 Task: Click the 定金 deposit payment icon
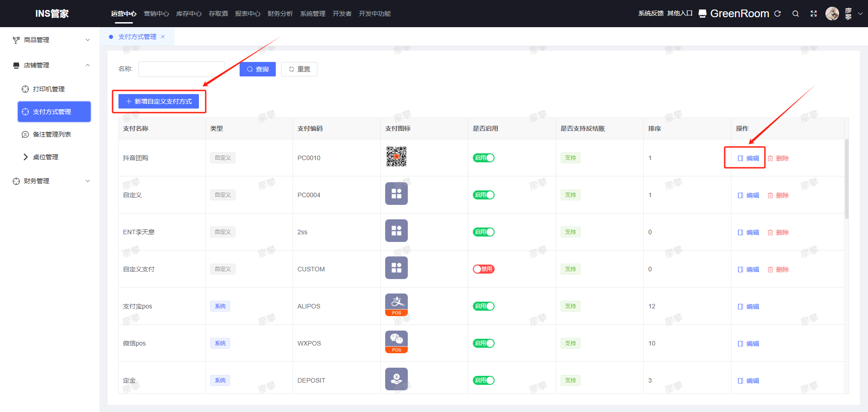pyautogui.click(x=396, y=379)
